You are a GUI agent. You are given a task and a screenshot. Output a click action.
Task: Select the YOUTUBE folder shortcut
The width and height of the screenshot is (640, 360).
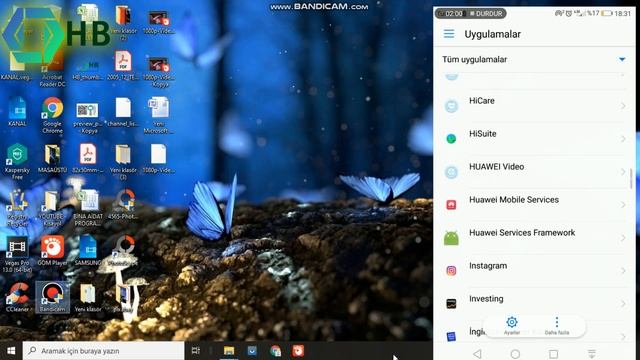tap(51, 208)
